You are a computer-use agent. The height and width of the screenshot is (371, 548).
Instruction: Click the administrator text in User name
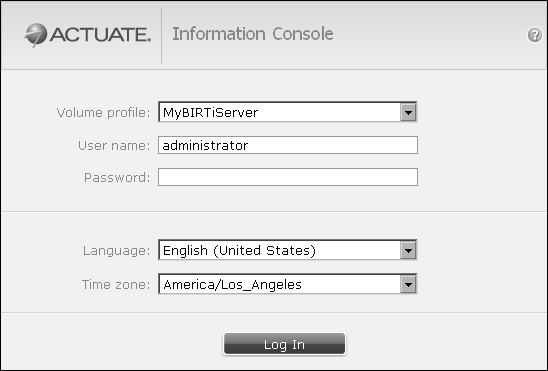click(x=206, y=145)
